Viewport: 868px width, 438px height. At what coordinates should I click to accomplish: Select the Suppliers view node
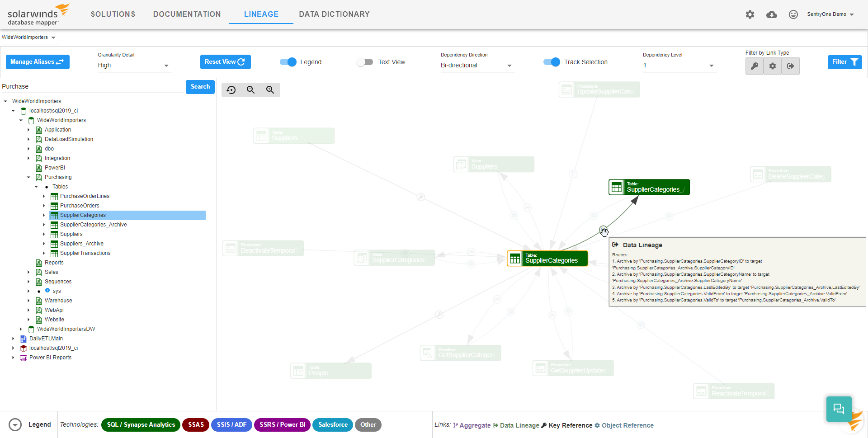(x=494, y=164)
